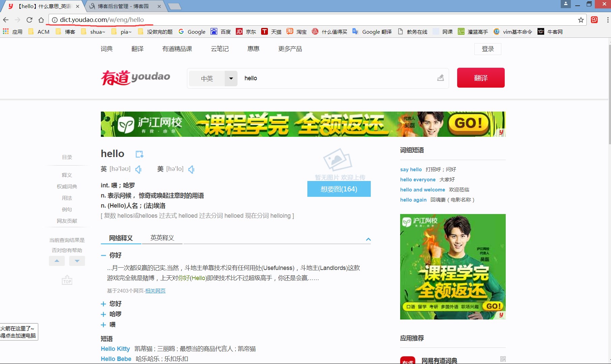Open the Google 翻译 bookmark
Screen dimensions: 611x364
pyautogui.click(x=372, y=32)
